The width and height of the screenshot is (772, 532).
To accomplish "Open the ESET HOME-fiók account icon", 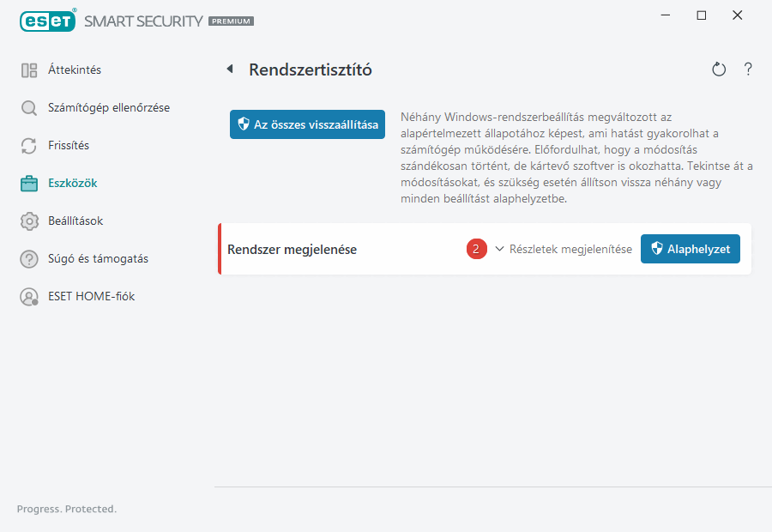I will pyautogui.click(x=27, y=296).
